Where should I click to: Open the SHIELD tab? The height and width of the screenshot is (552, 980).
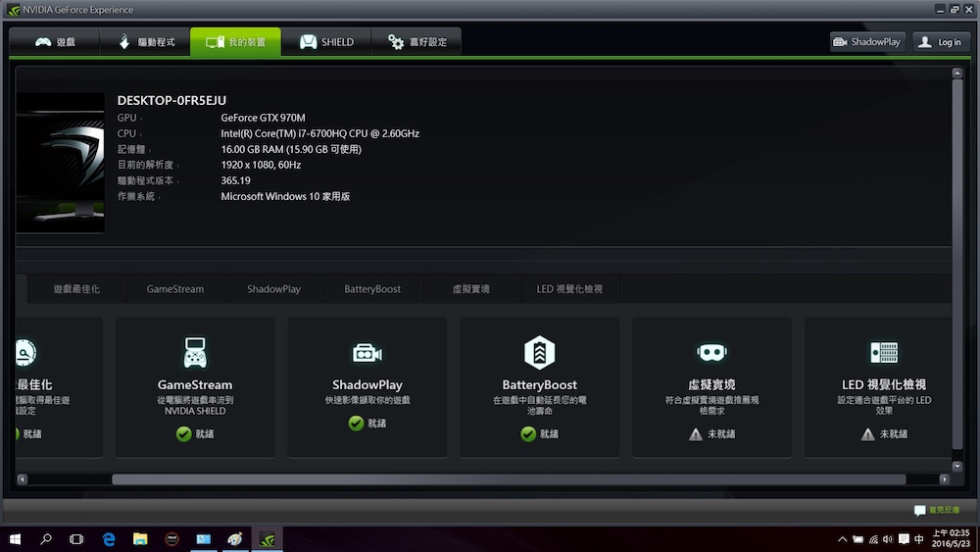pyautogui.click(x=326, y=42)
